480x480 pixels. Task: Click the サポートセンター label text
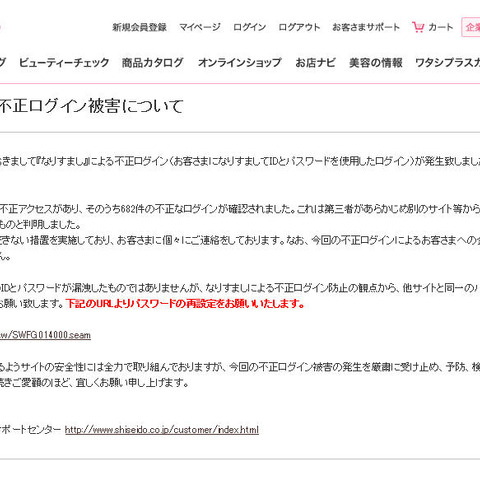(x=30, y=430)
